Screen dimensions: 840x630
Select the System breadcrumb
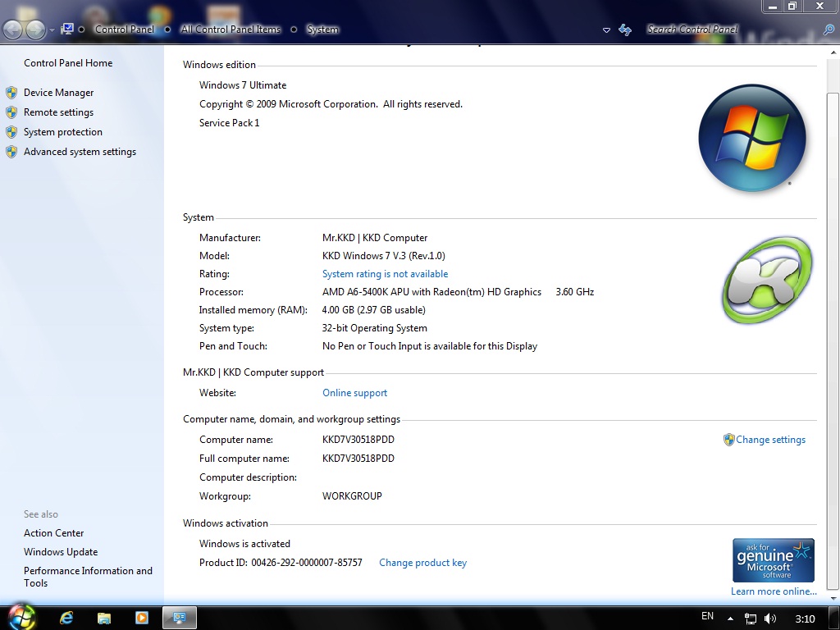pyautogui.click(x=322, y=30)
